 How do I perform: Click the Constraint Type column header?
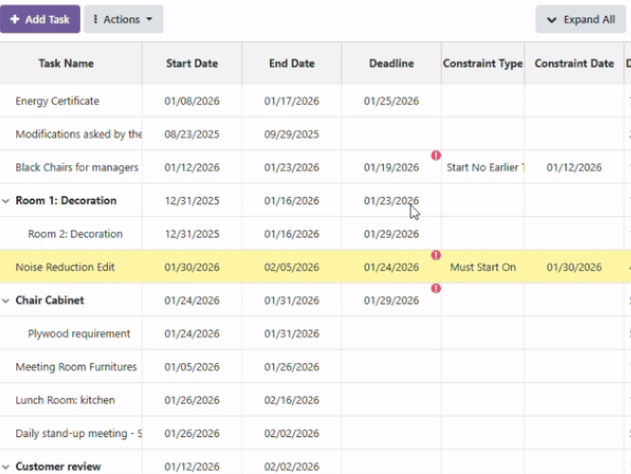click(483, 63)
